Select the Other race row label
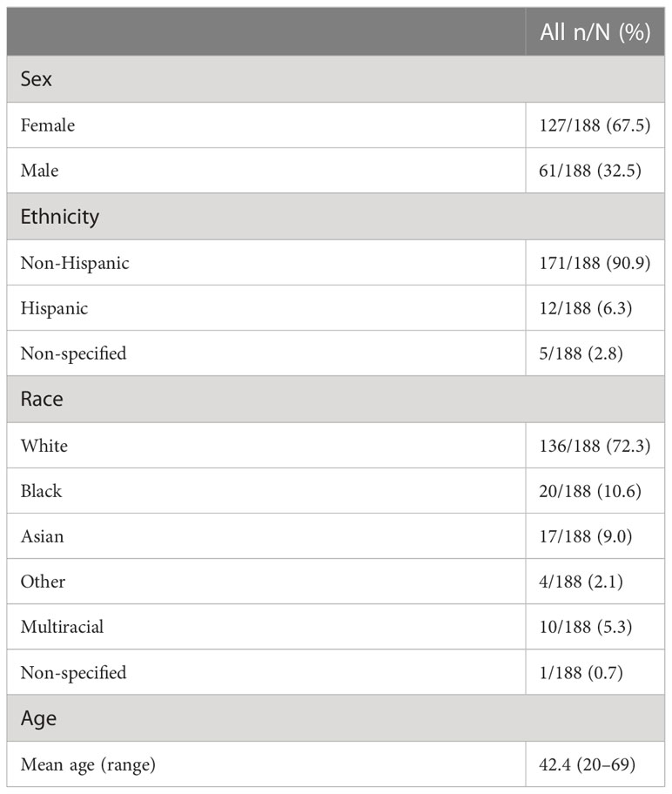The height and width of the screenshot is (794, 672). point(43,582)
